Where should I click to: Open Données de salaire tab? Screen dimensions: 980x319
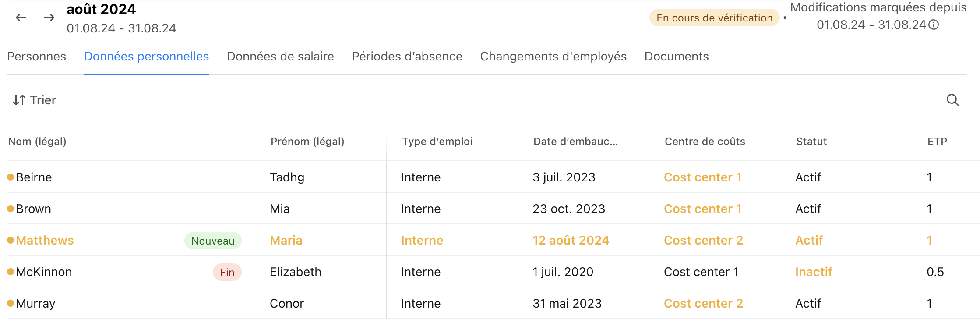tap(280, 57)
